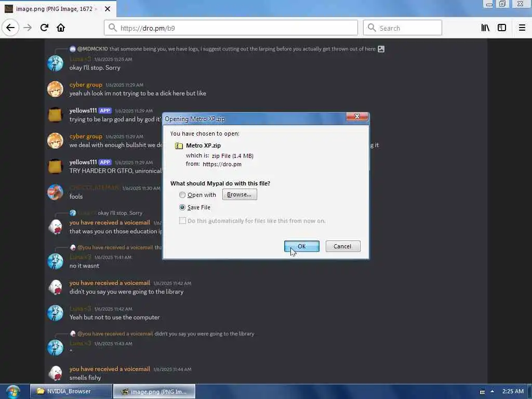
Task: Click avatar next to 'smells fishy'
Action: pos(55,373)
